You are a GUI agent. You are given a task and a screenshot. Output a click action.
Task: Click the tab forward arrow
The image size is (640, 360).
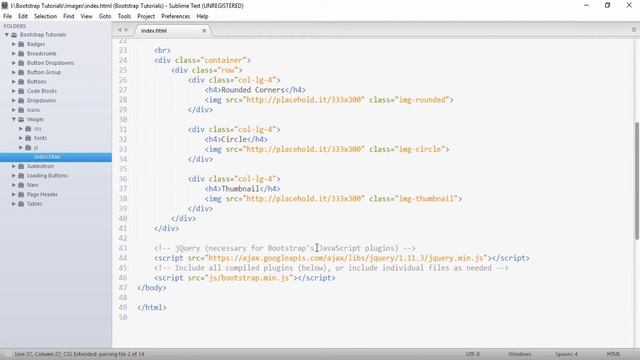[x=126, y=30]
